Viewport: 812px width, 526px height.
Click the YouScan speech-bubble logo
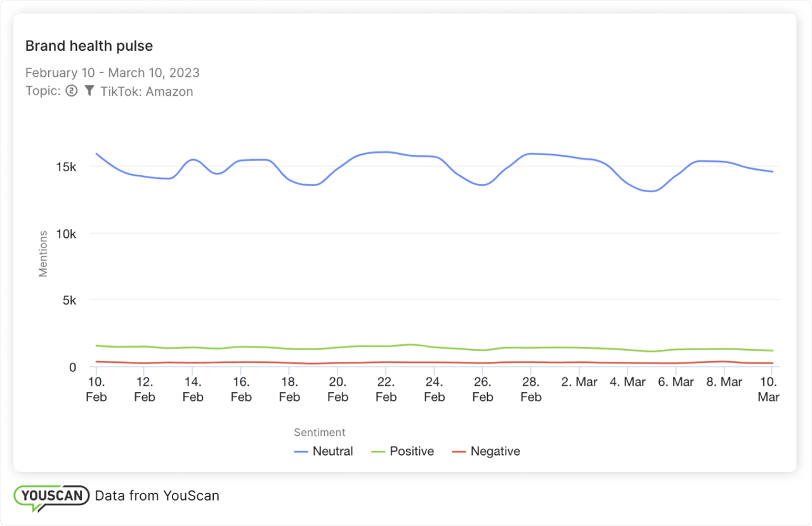[x=52, y=497]
